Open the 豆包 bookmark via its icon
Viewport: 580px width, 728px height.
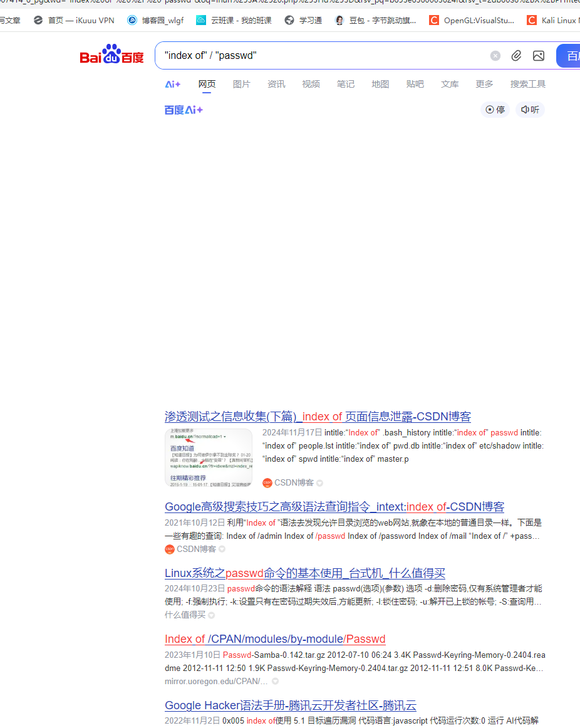339,20
